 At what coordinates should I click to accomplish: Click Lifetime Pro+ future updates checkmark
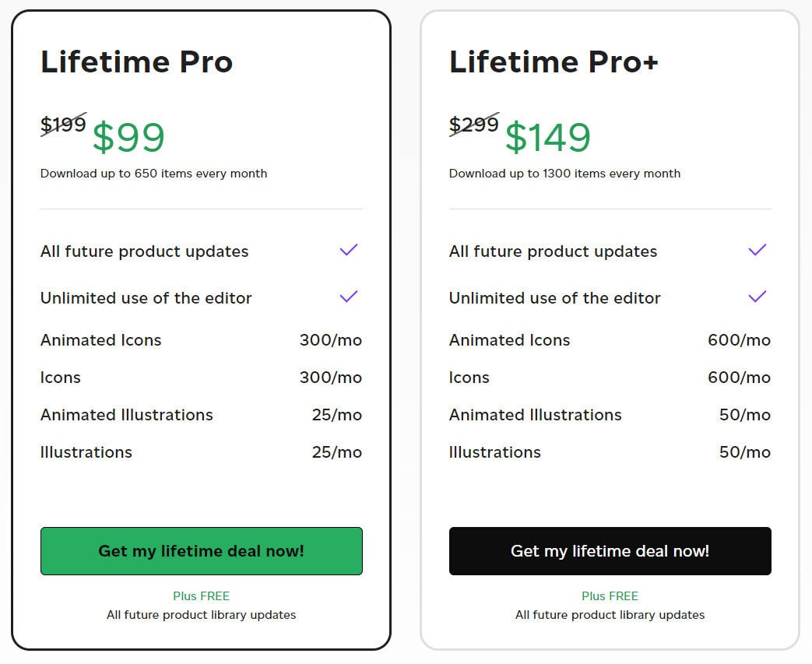(758, 250)
